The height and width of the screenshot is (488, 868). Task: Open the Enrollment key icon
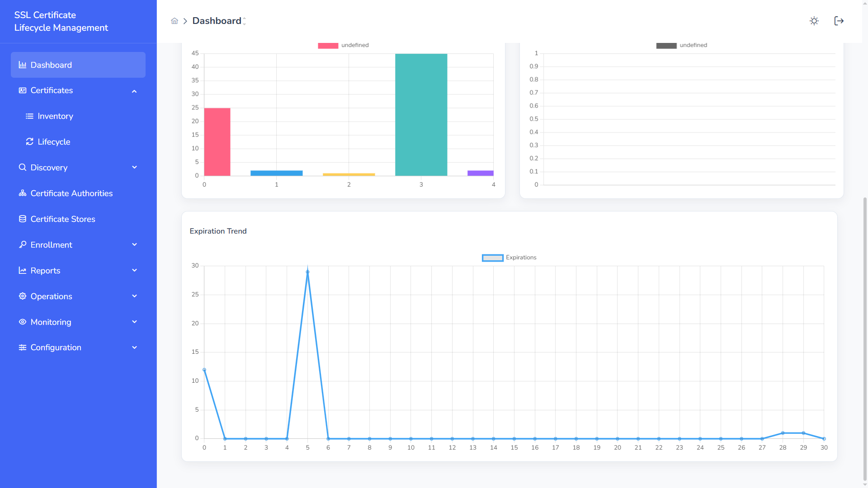[22, 244]
